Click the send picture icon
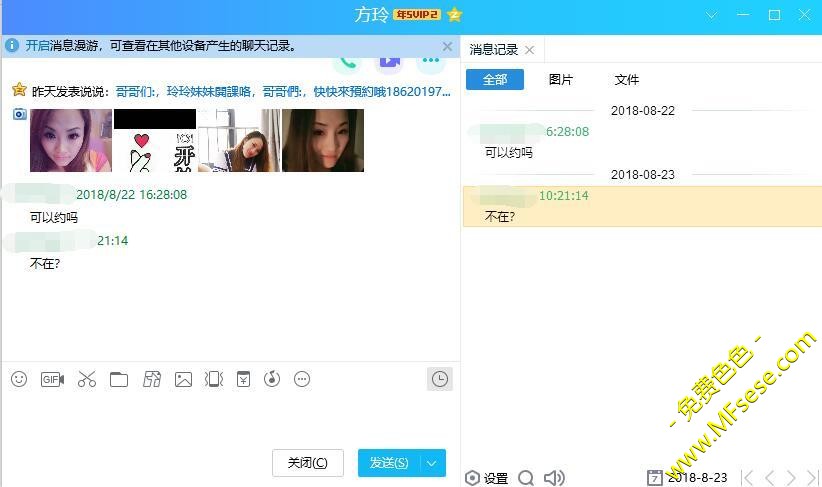This screenshot has width=822, height=487. click(x=183, y=379)
